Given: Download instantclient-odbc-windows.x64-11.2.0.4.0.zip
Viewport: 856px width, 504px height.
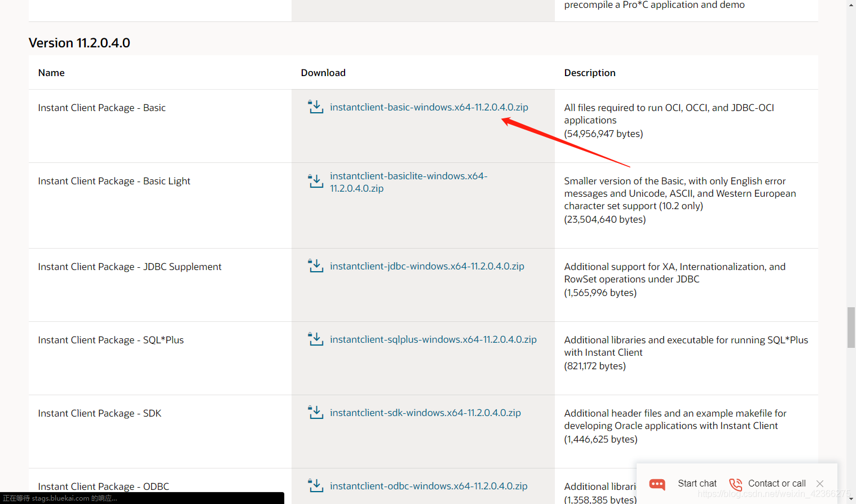Looking at the screenshot, I should [429, 485].
